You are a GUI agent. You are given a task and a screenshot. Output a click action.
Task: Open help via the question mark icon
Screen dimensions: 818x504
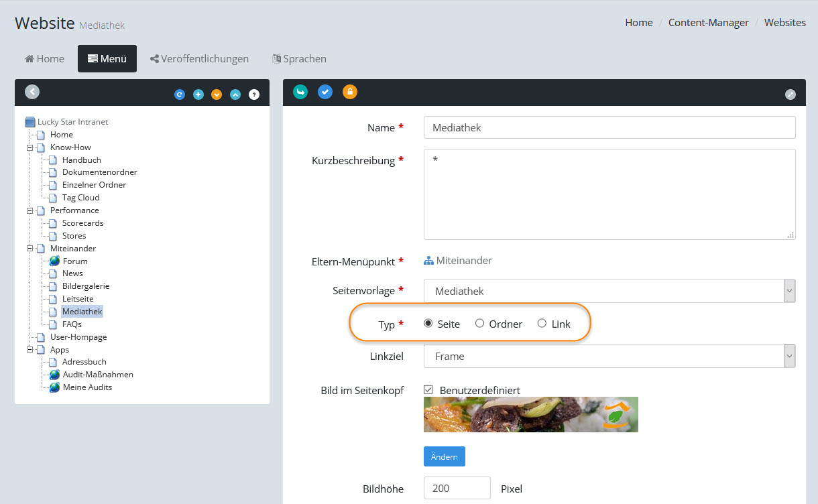click(254, 94)
